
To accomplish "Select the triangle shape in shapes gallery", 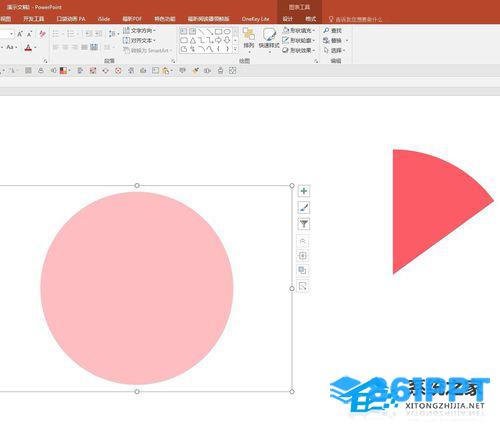I will [193, 40].
